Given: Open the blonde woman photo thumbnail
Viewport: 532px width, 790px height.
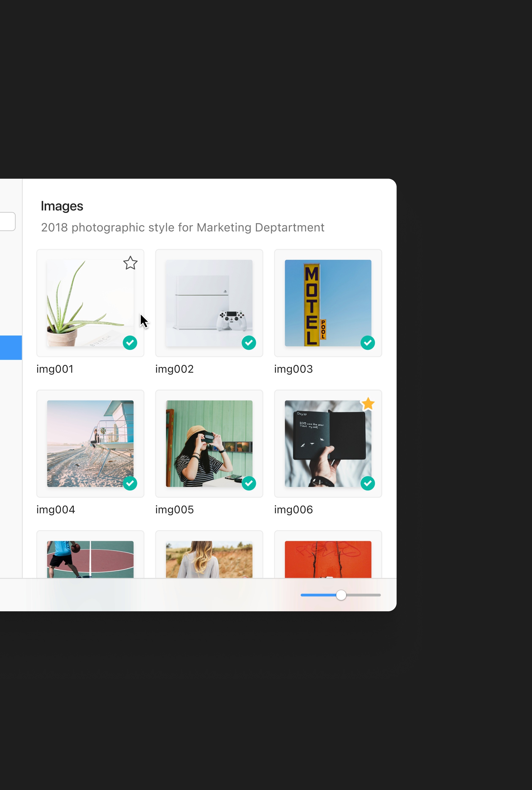Looking at the screenshot, I should point(209,559).
